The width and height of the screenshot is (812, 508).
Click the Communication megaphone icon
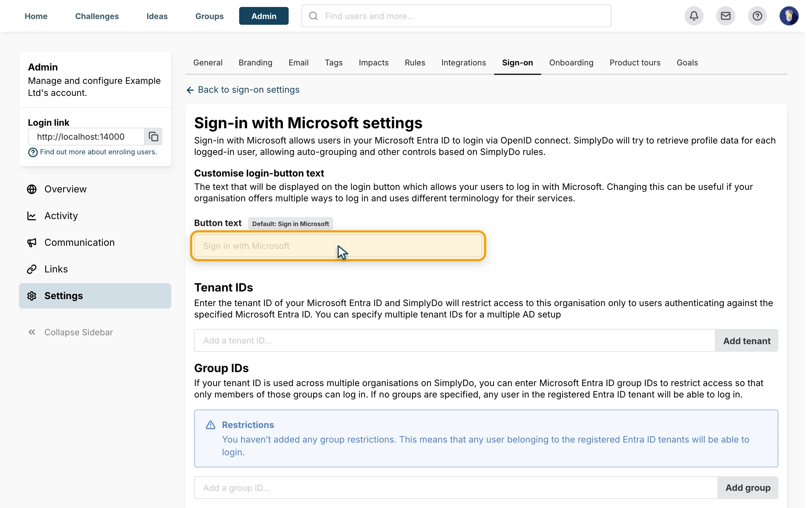pyautogui.click(x=32, y=243)
